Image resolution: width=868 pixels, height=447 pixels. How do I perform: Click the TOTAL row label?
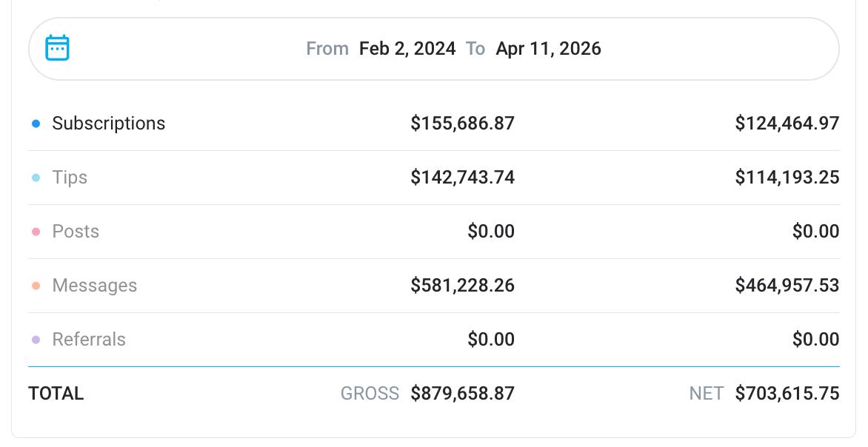tap(56, 394)
